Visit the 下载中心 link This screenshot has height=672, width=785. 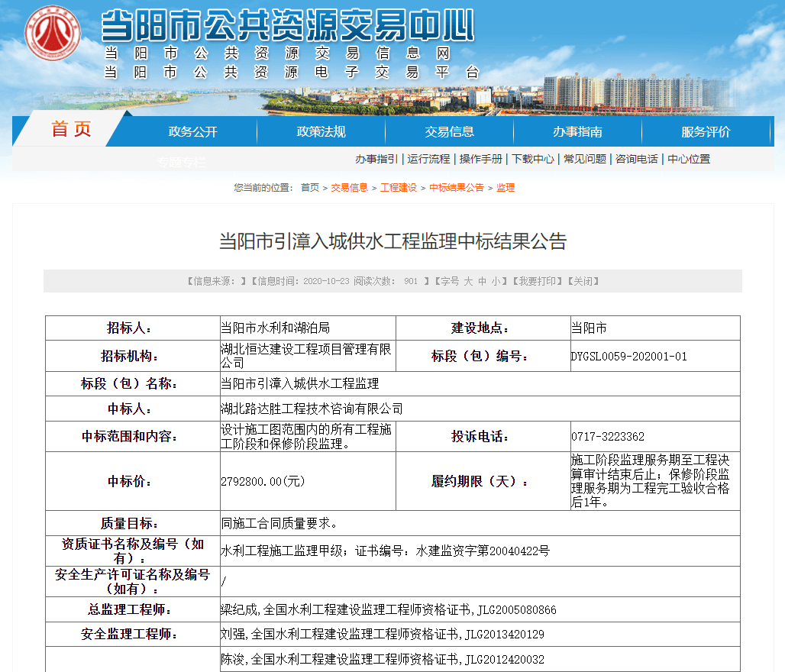click(x=533, y=159)
